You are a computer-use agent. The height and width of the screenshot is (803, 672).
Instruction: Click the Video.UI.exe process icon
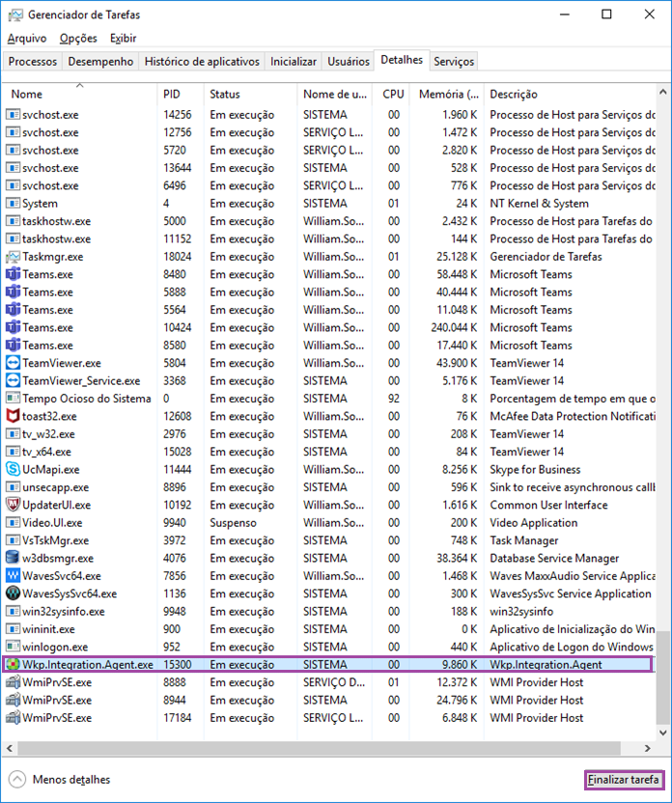tap(13, 523)
